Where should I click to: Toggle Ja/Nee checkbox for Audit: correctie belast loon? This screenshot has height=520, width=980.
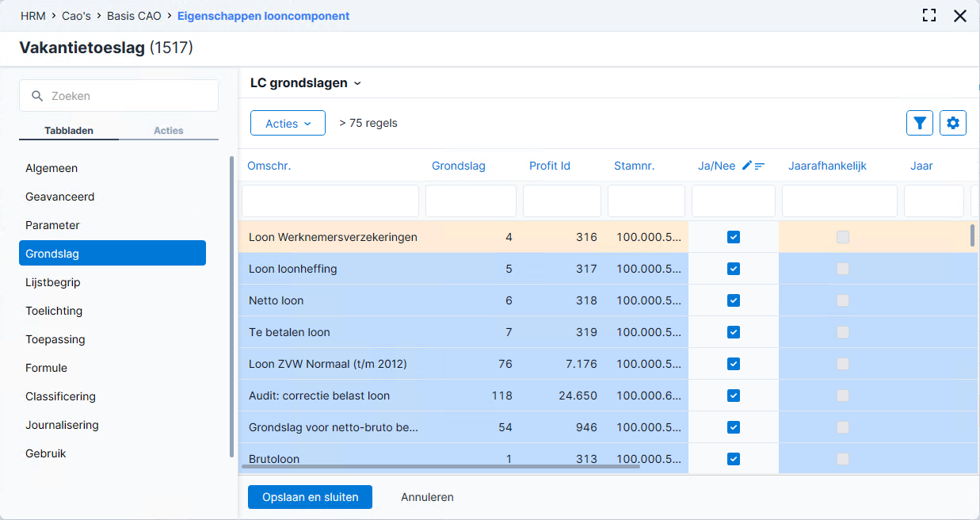(734, 396)
